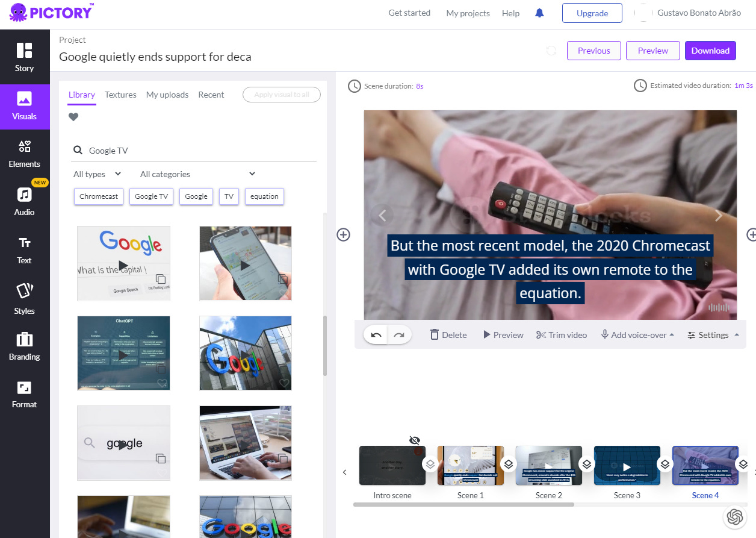Click the Upgrade button

(x=592, y=13)
